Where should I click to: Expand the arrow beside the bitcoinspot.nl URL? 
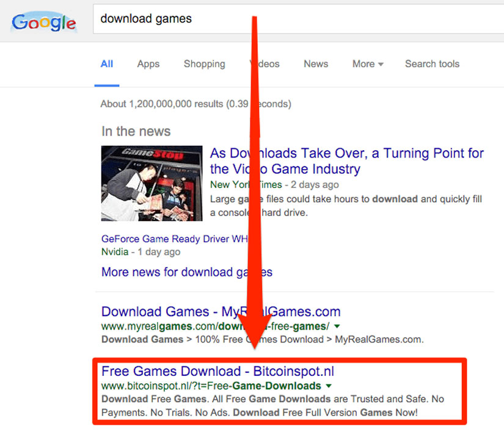(329, 386)
